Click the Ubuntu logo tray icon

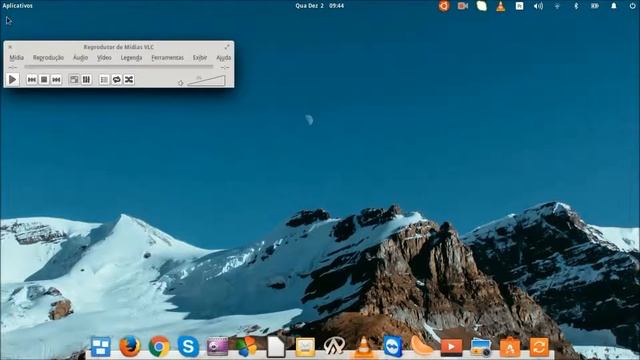[x=444, y=6]
